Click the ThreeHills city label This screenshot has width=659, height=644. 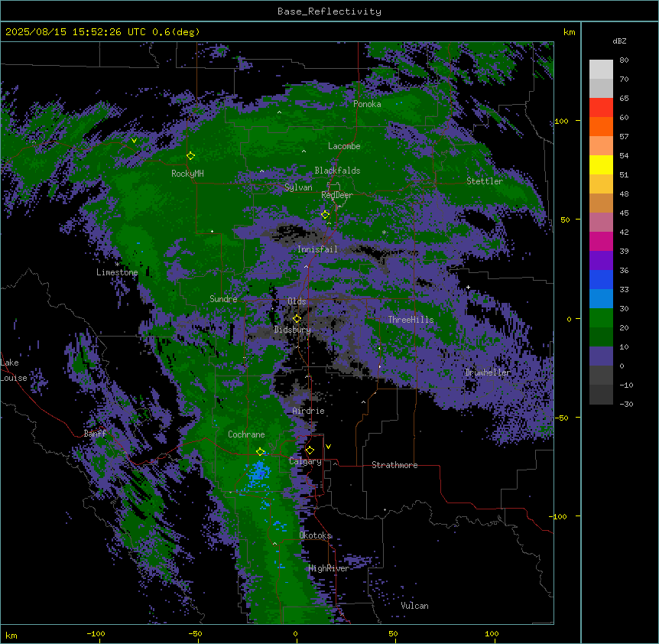click(x=411, y=320)
